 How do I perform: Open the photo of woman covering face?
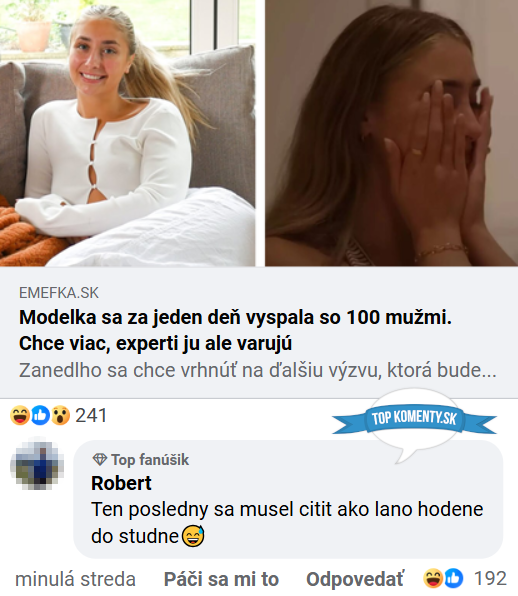click(391, 133)
